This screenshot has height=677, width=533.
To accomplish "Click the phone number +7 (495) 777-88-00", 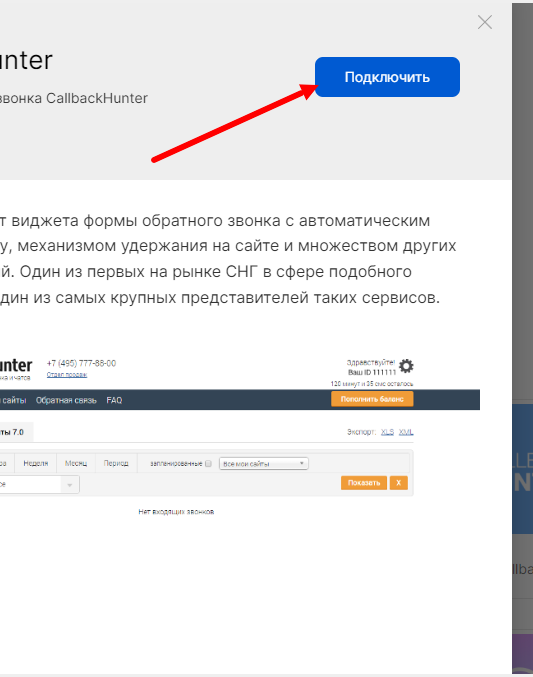I will pos(81,363).
